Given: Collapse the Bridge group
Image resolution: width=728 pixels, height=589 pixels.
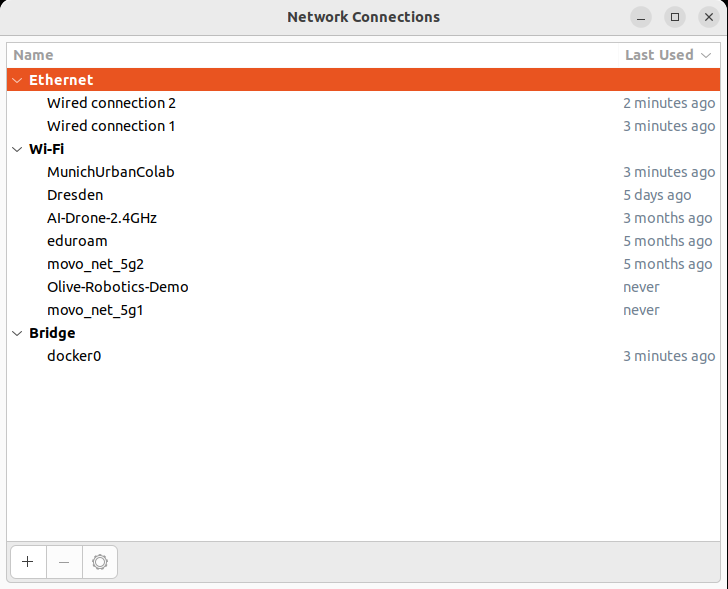Looking at the screenshot, I should point(17,333).
